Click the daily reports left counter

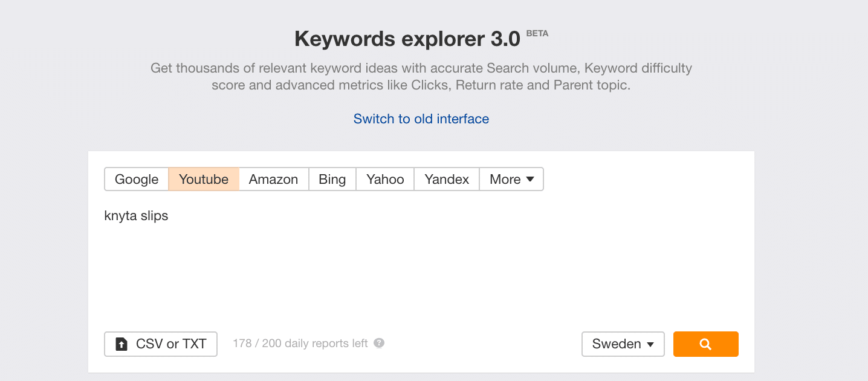pos(300,344)
